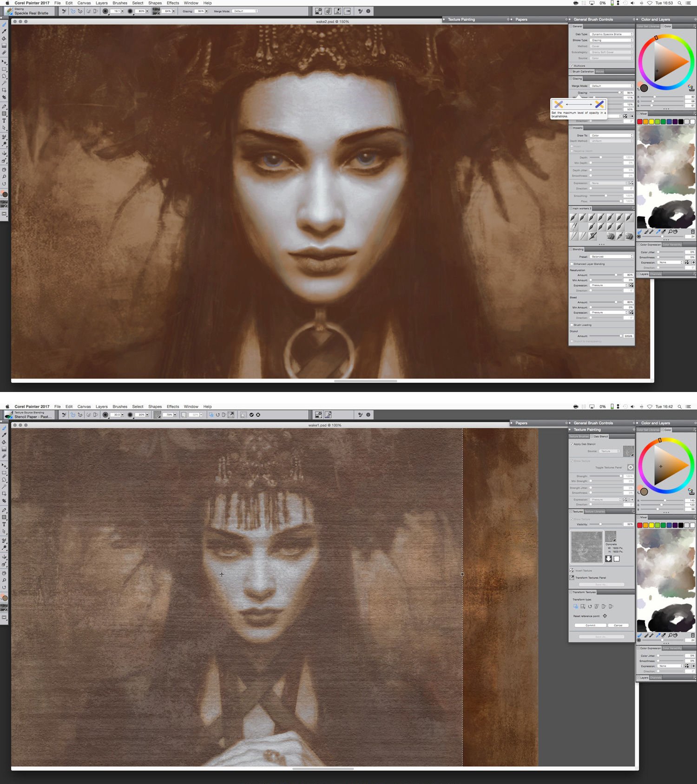
Task: Click dashed square icon under Concrete texture
Action: pos(617,559)
